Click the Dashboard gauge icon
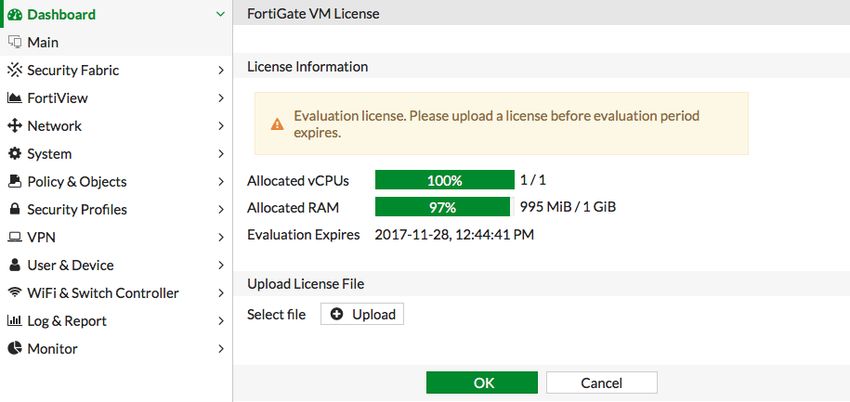 pos(15,15)
